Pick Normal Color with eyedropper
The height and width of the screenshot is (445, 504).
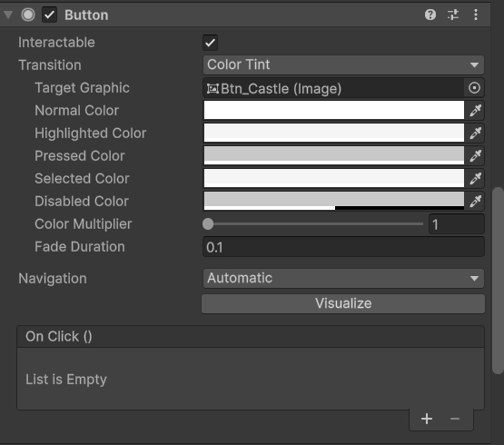(475, 110)
